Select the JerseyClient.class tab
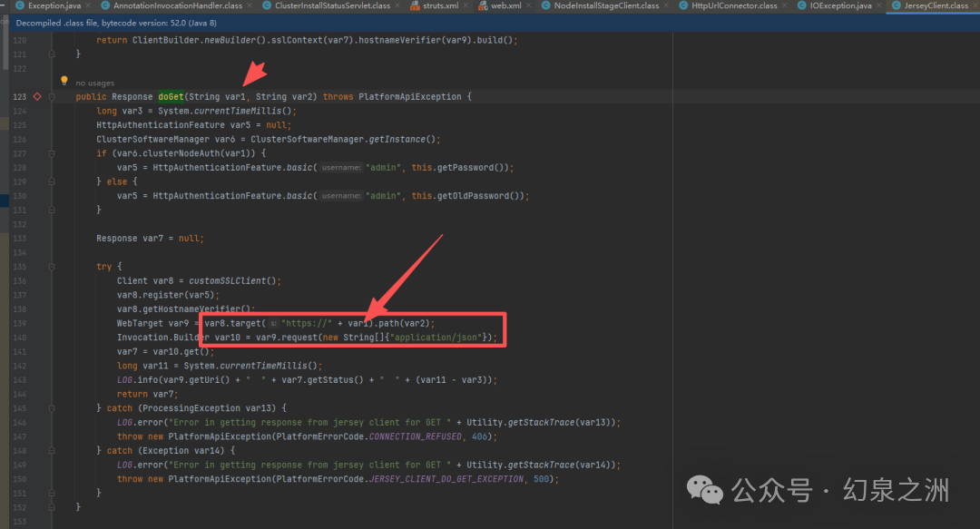 [x=936, y=5]
